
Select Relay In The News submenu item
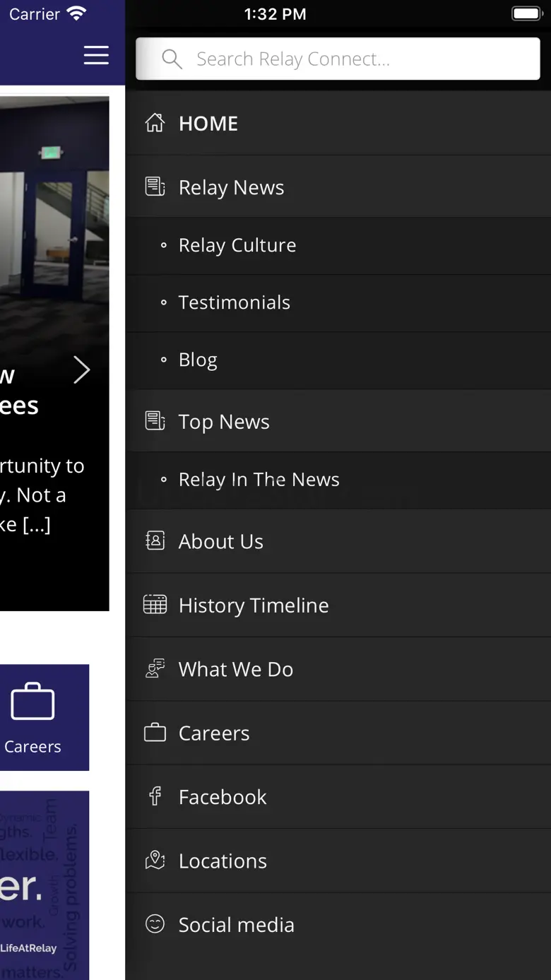[338, 480]
